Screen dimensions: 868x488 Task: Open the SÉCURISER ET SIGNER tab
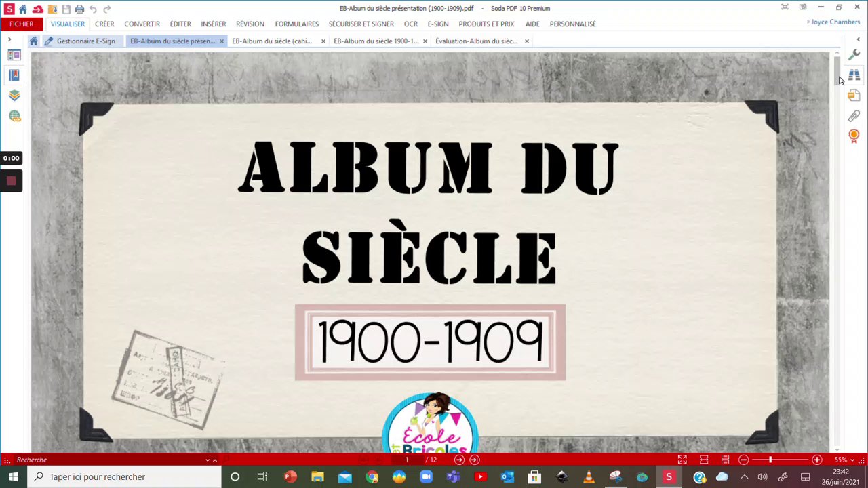(x=361, y=24)
